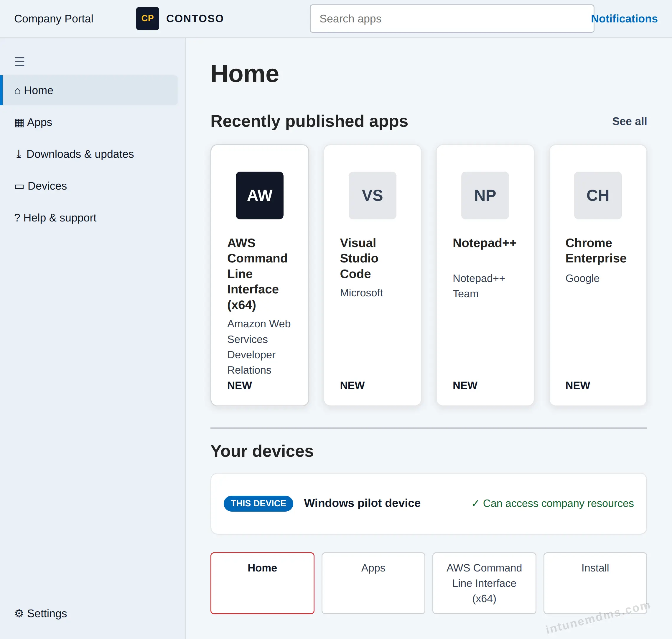
Task: Select the Apps step box at bottom
Action: tap(373, 583)
